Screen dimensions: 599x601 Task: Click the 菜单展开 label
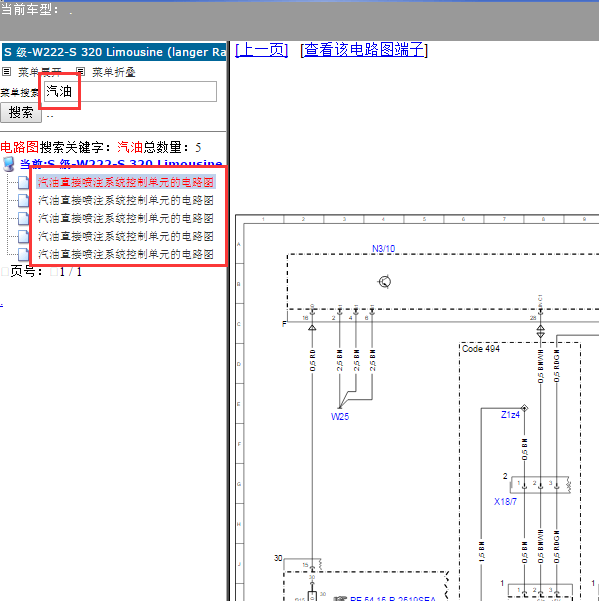tap(39, 72)
